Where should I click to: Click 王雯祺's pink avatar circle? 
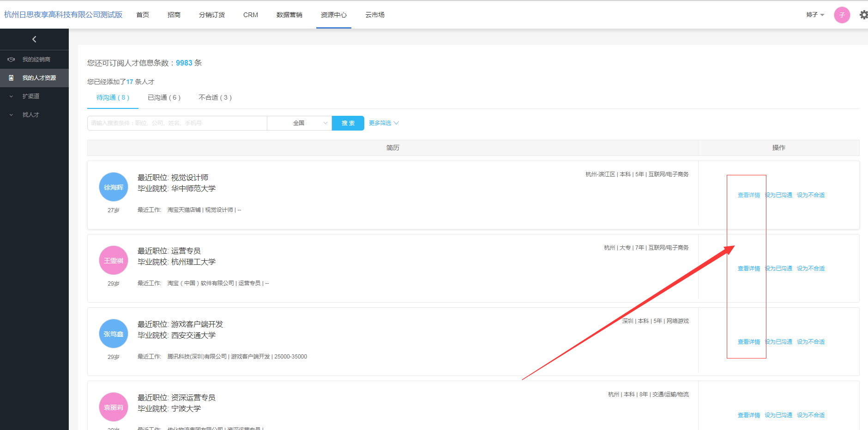[x=114, y=260]
